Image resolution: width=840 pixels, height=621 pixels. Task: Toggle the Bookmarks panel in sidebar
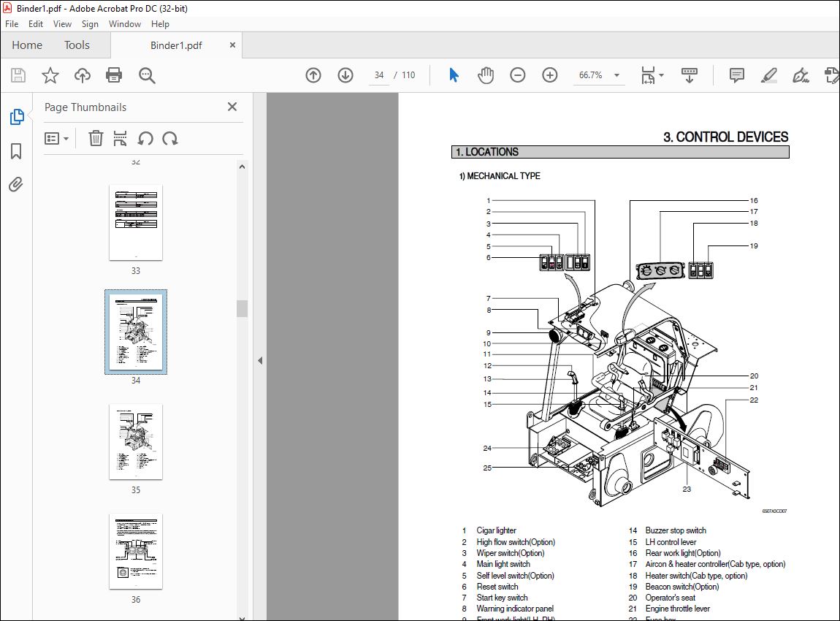16,151
